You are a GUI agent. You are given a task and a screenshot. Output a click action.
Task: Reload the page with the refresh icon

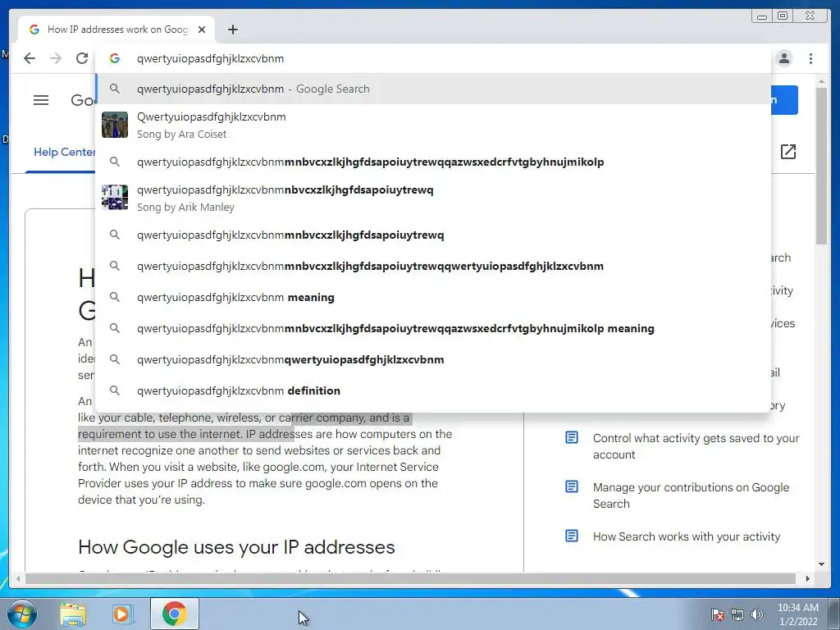pos(82,58)
